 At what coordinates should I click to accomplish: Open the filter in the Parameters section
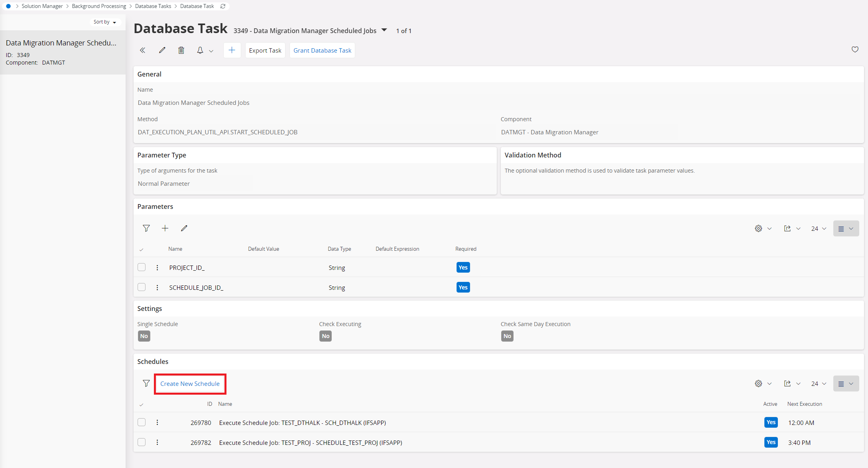click(146, 228)
